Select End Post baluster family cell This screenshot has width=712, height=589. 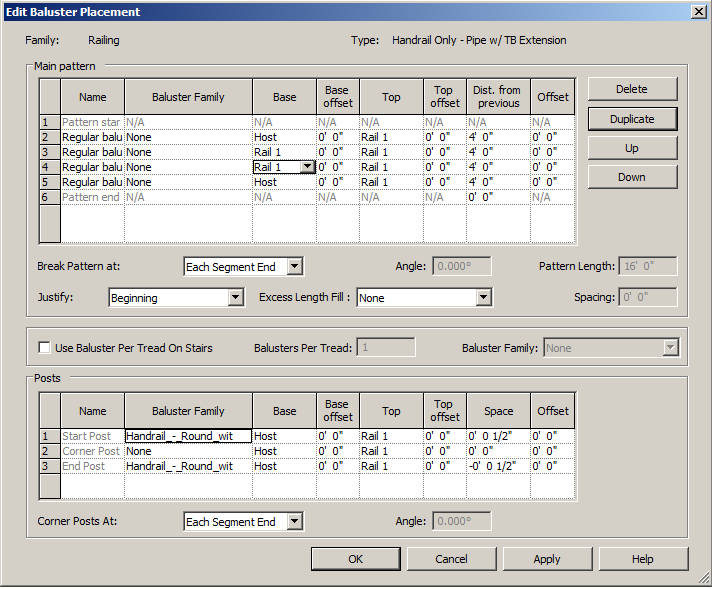[188, 466]
